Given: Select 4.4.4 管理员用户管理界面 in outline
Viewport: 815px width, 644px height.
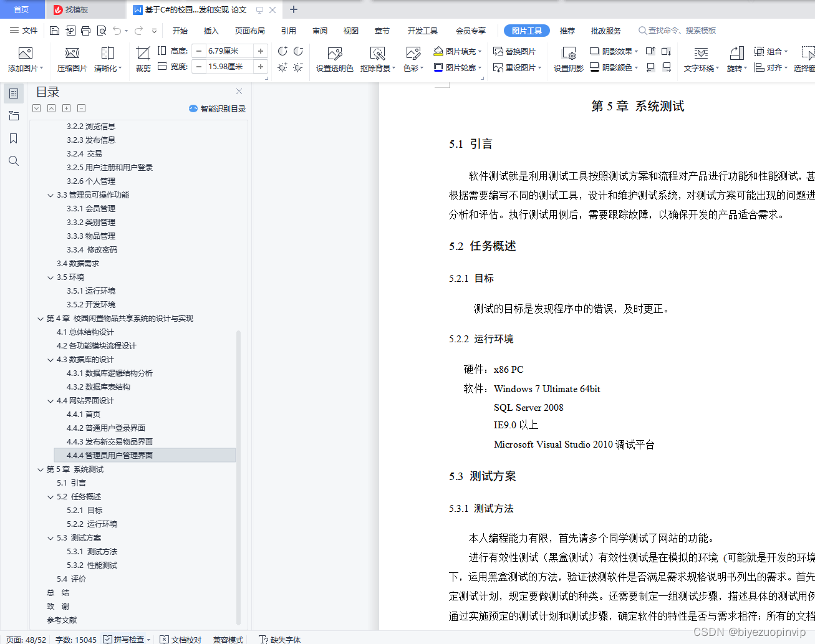Looking at the screenshot, I should (x=111, y=455).
